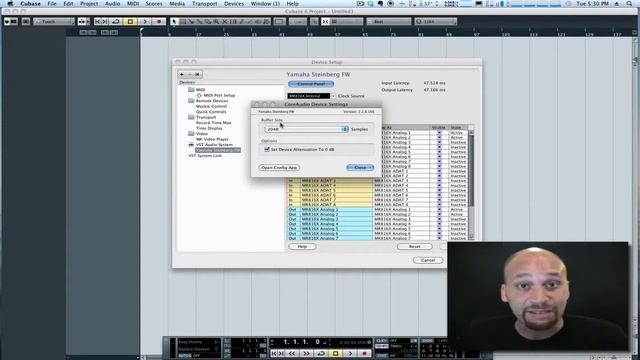Screen dimensions: 640x360
Task: Select VST System Link in Devices tree
Action: 205,156
